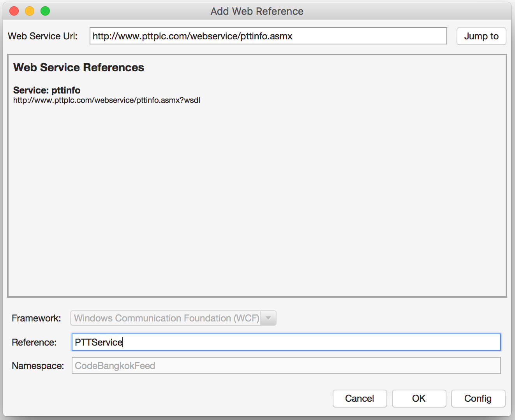This screenshot has height=420, width=515.
Task: Open the Framework combo box
Action: [173, 318]
